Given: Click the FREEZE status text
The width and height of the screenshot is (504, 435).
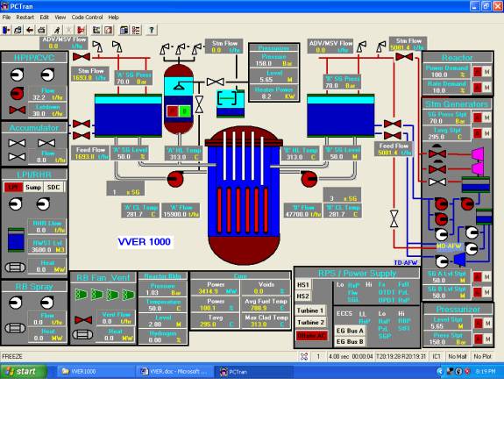Looking at the screenshot, I should coord(12,356).
